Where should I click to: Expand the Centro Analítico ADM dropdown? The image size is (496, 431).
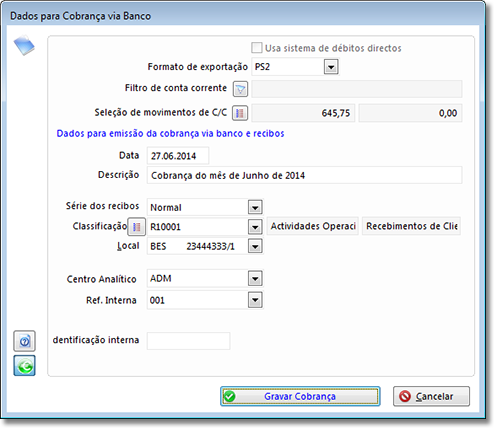255,278
